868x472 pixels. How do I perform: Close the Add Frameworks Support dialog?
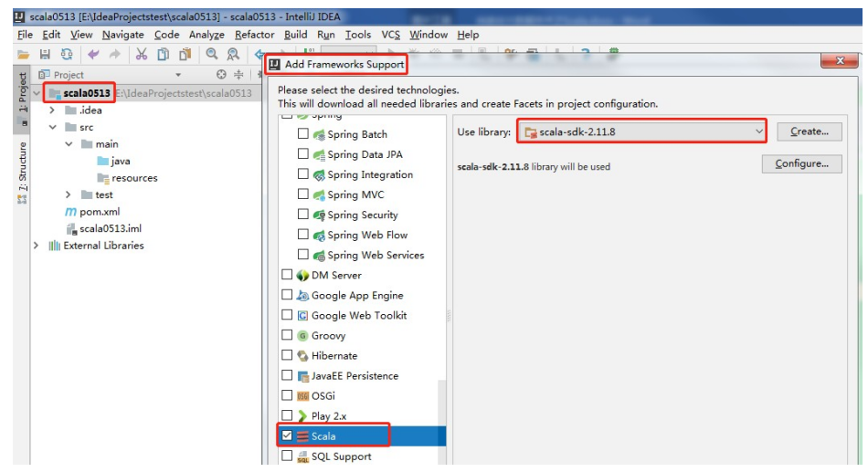(x=840, y=61)
